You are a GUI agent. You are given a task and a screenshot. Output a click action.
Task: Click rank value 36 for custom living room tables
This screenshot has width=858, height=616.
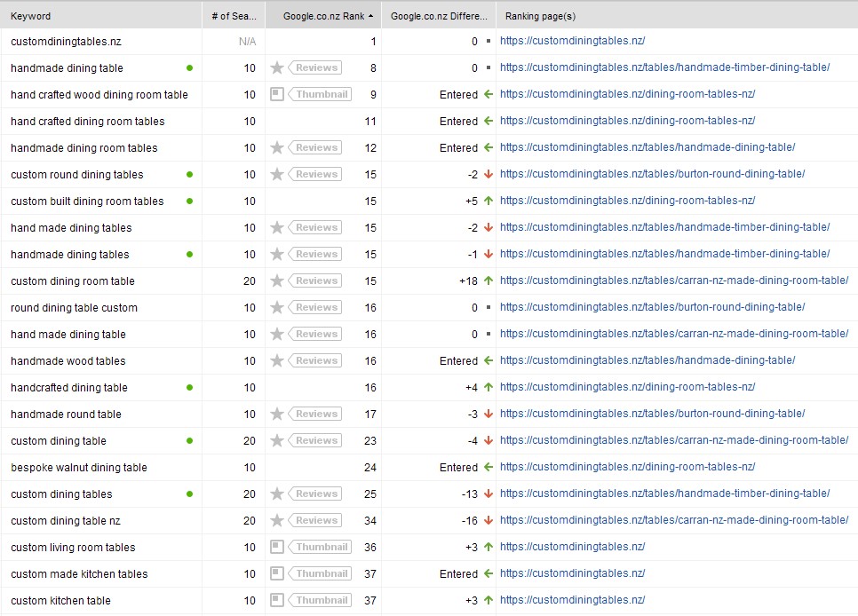tap(370, 547)
